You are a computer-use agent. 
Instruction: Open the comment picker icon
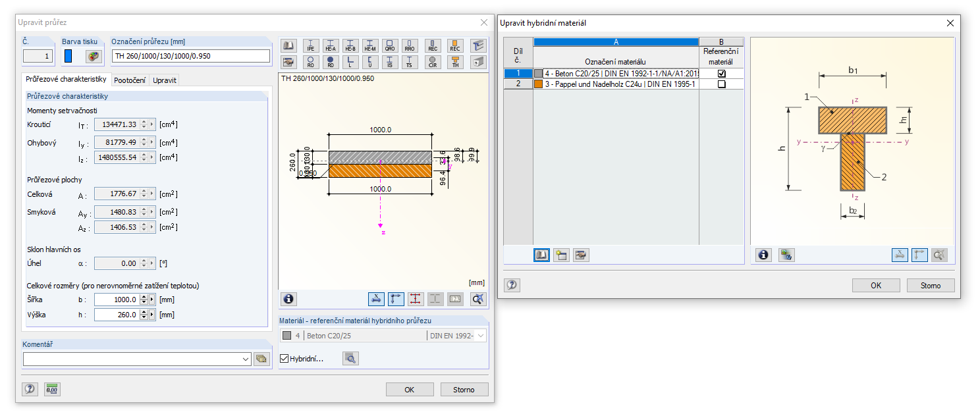pyautogui.click(x=262, y=359)
